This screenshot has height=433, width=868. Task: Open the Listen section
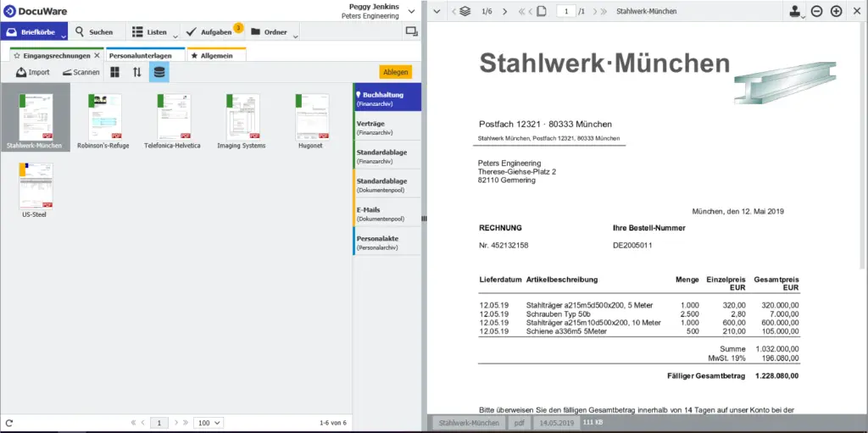pyautogui.click(x=149, y=32)
